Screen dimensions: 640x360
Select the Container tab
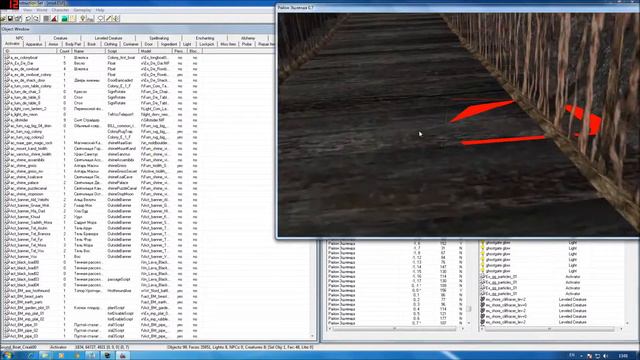click(x=131, y=44)
